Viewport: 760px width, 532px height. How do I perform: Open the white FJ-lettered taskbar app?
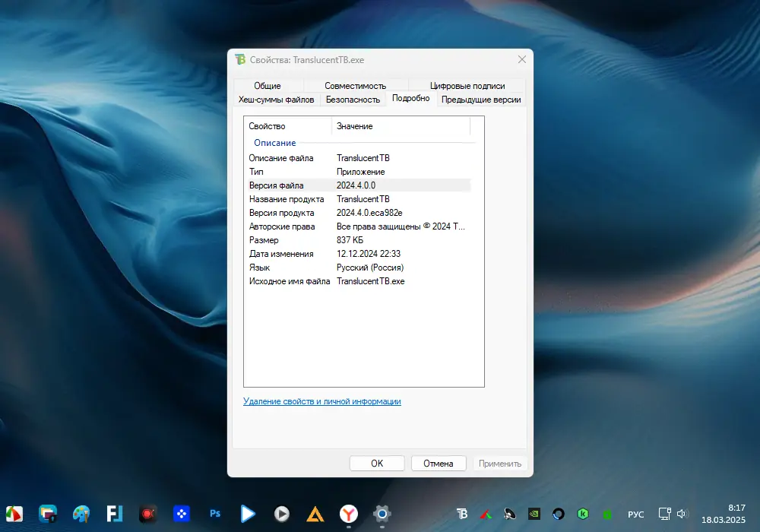[115, 514]
